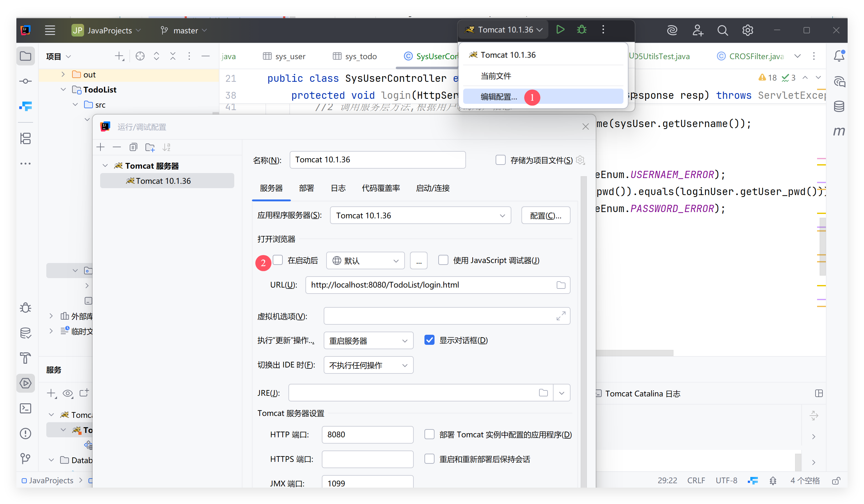Open the JavaProjects project dropdown
Viewport: 864px width, 504px height.
pos(106,30)
